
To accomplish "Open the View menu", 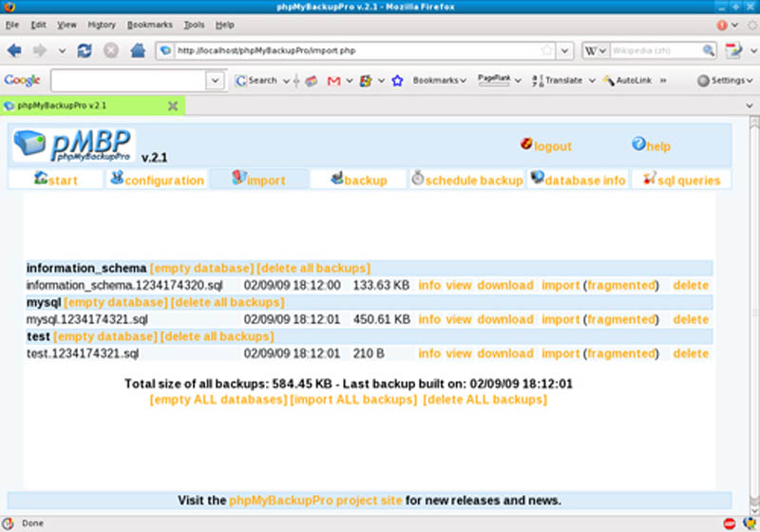I will tap(66, 25).
